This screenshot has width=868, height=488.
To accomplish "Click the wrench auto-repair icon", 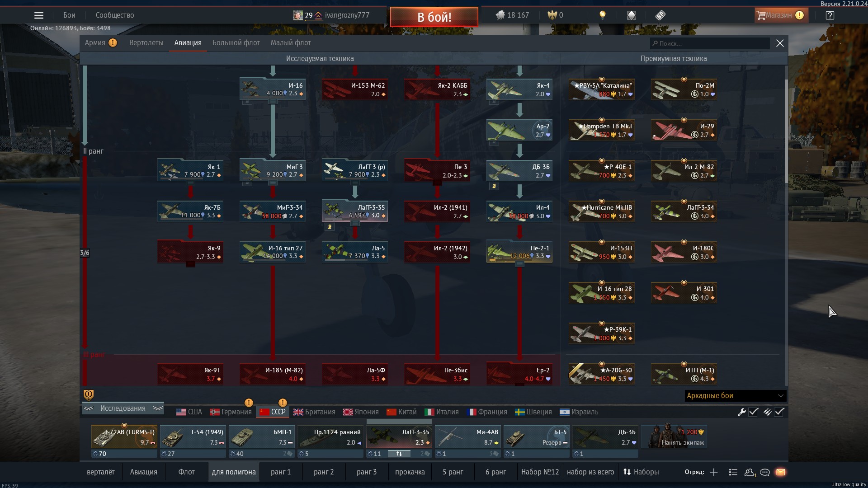I will coord(741,412).
